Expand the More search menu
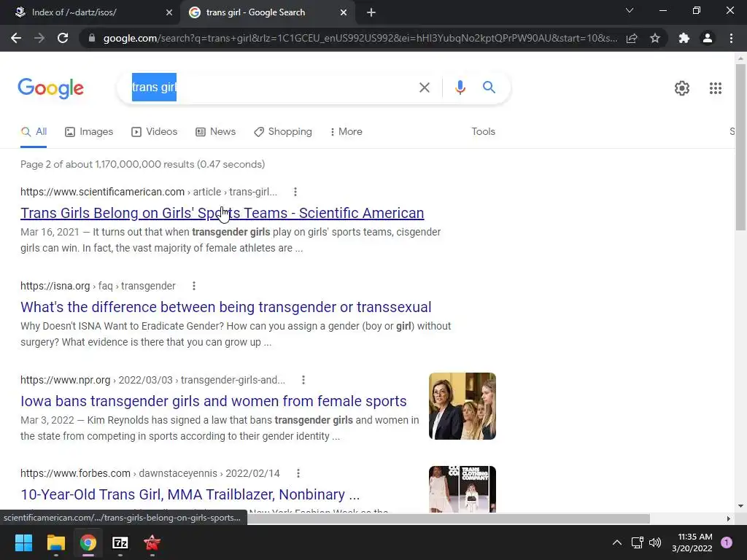This screenshot has width=747, height=560. tap(346, 132)
